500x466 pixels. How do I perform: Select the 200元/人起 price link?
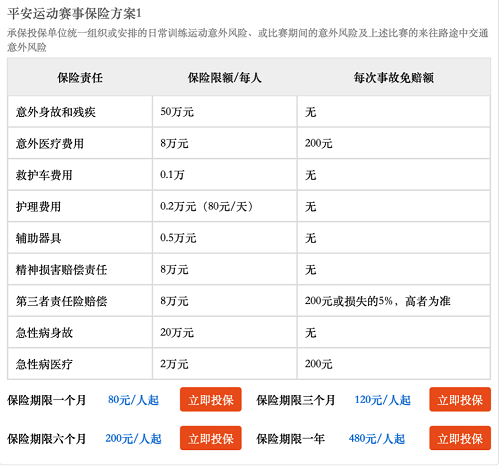point(133,438)
